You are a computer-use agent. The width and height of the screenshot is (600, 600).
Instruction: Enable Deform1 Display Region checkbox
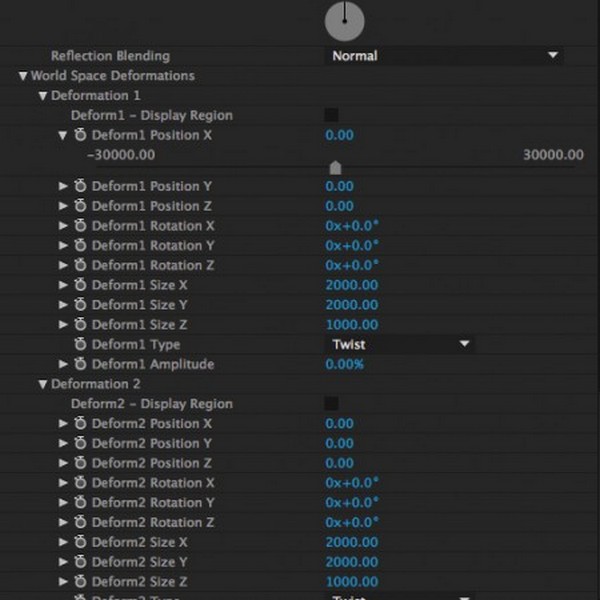(331, 115)
